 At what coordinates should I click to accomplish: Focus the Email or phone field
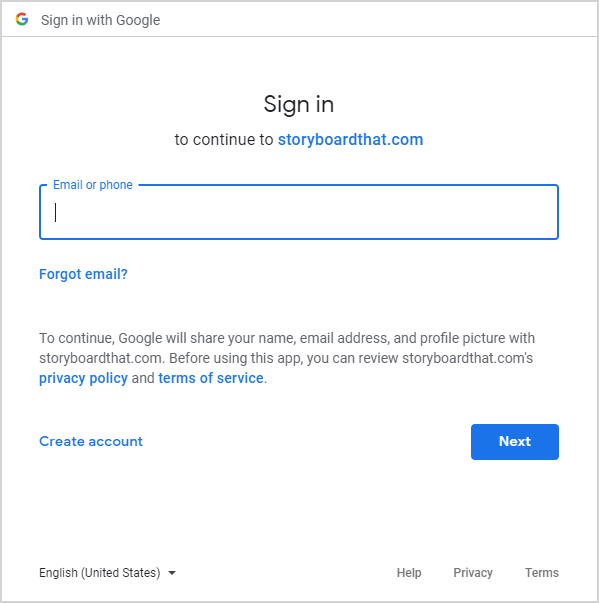click(299, 212)
